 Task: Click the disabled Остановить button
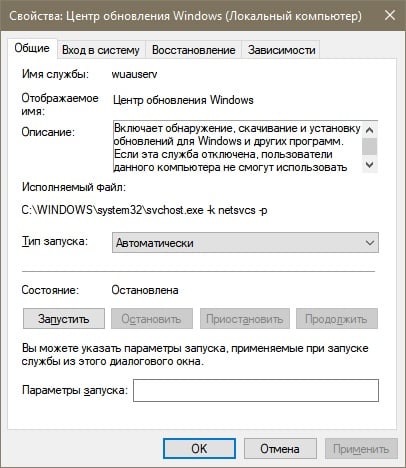coord(152,319)
